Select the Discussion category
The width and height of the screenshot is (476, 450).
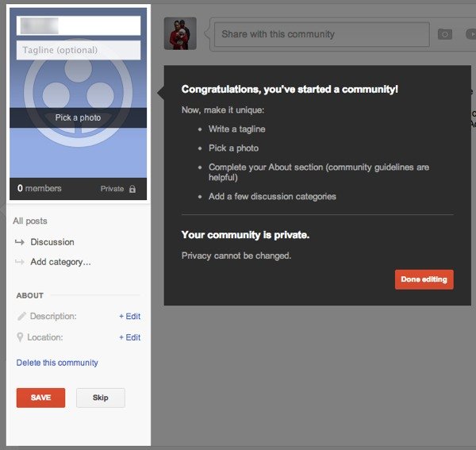pos(52,242)
